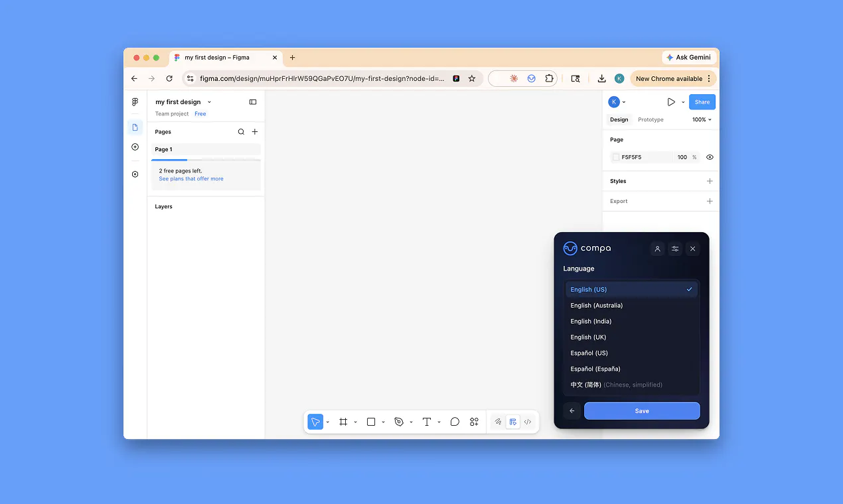Click New Chrome available button

point(673,78)
